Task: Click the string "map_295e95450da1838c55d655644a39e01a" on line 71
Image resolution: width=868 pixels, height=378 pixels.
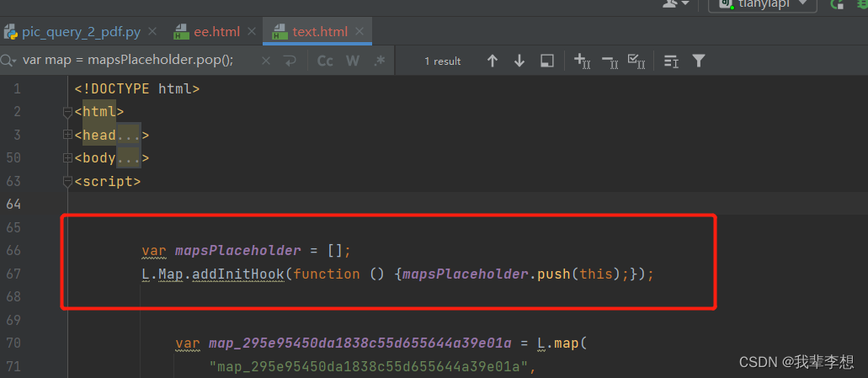Action: pos(368,366)
